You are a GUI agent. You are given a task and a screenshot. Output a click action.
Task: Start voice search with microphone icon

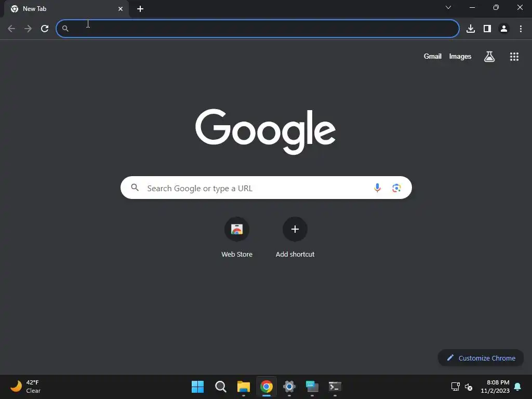(x=377, y=188)
